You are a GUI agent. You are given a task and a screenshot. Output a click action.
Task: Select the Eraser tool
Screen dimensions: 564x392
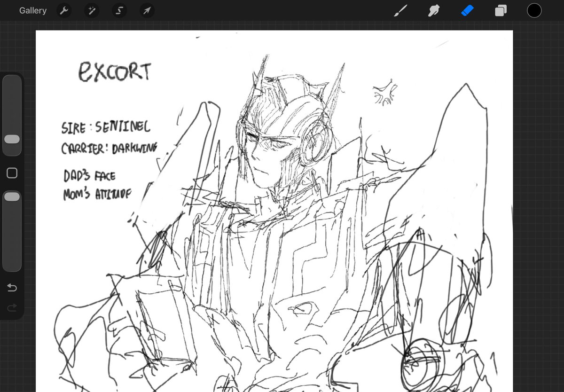[x=467, y=10]
